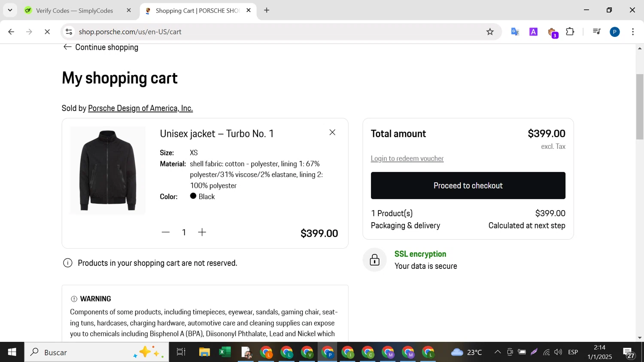Click the vertical page scrollbar thumb

640,107
